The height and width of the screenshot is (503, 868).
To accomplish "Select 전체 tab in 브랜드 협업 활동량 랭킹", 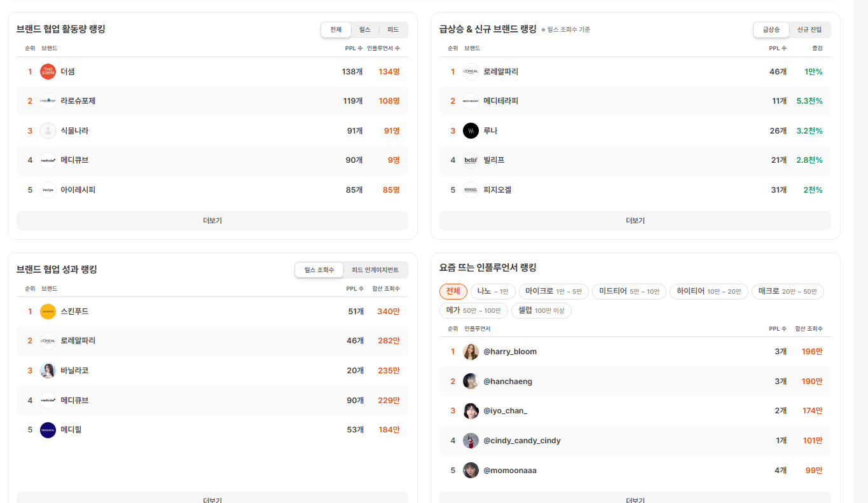I will pos(336,30).
